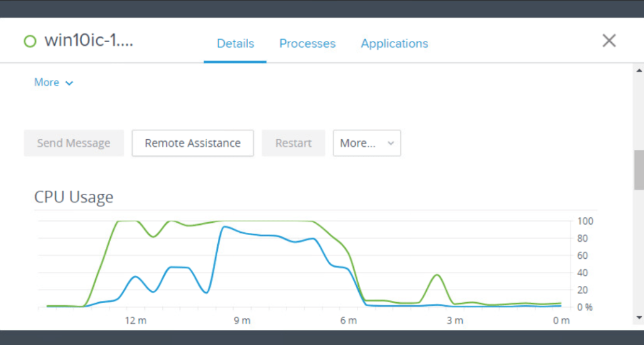Expand the blue More link with chevron

pyautogui.click(x=54, y=82)
